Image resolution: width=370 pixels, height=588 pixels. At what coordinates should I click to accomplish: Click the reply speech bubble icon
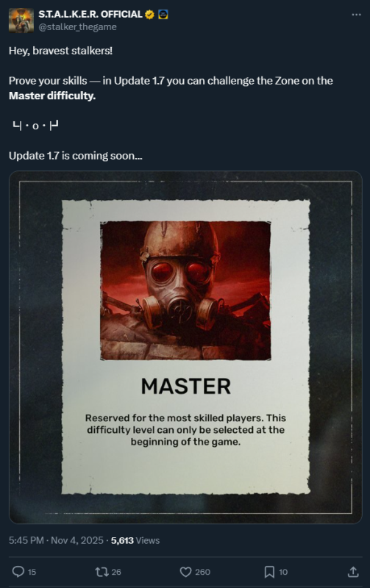(18, 572)
